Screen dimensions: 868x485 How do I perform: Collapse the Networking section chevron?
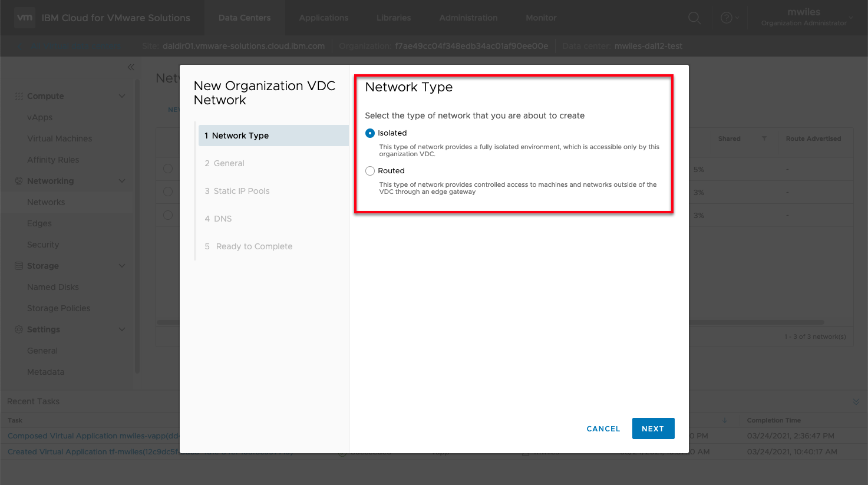click(122, 181)
